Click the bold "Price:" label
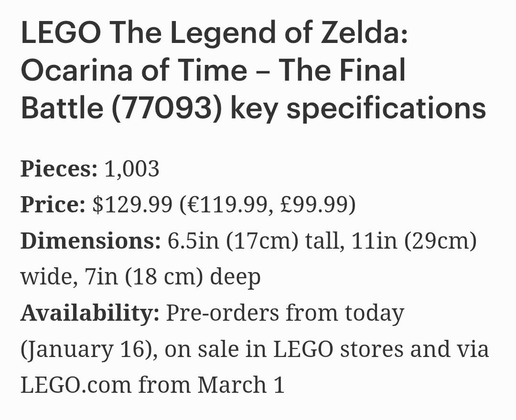 [x=53, y=204]
